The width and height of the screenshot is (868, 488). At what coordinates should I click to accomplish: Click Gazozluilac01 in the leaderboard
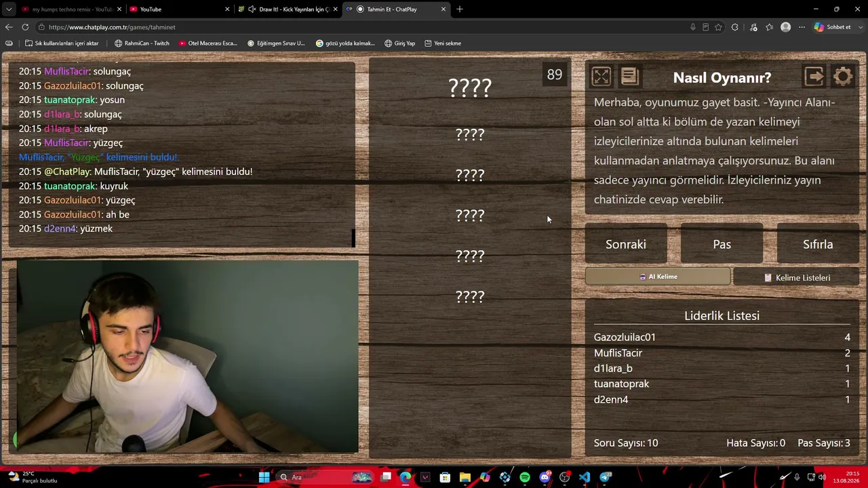coord(625,337)
